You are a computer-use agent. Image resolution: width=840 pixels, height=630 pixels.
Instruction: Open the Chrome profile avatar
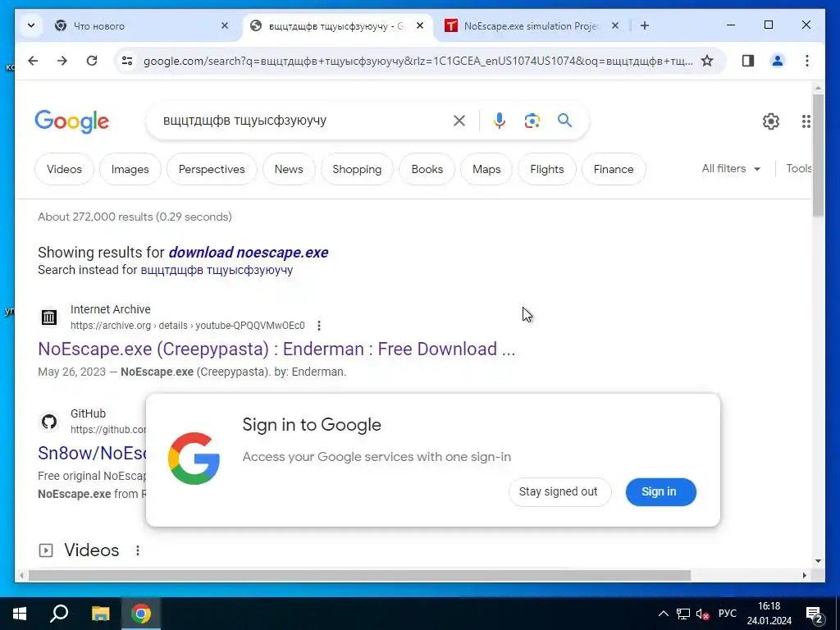pos(778,61)
